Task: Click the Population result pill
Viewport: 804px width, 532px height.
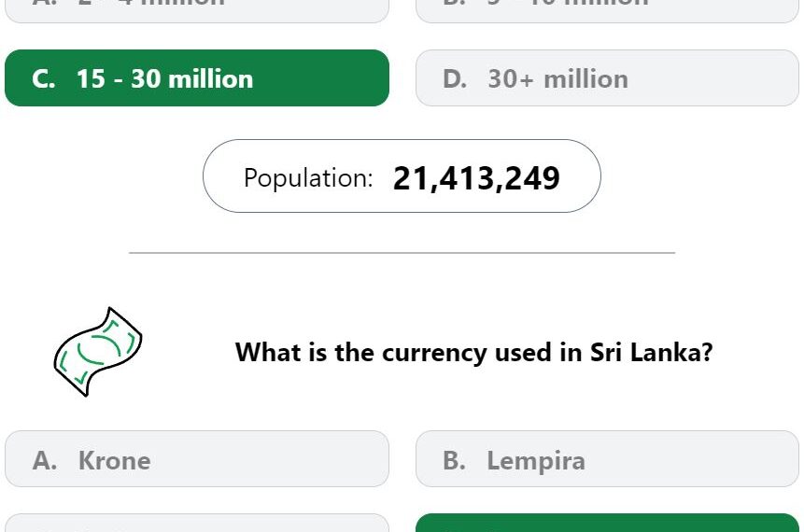Action: [x=402, y=175]
